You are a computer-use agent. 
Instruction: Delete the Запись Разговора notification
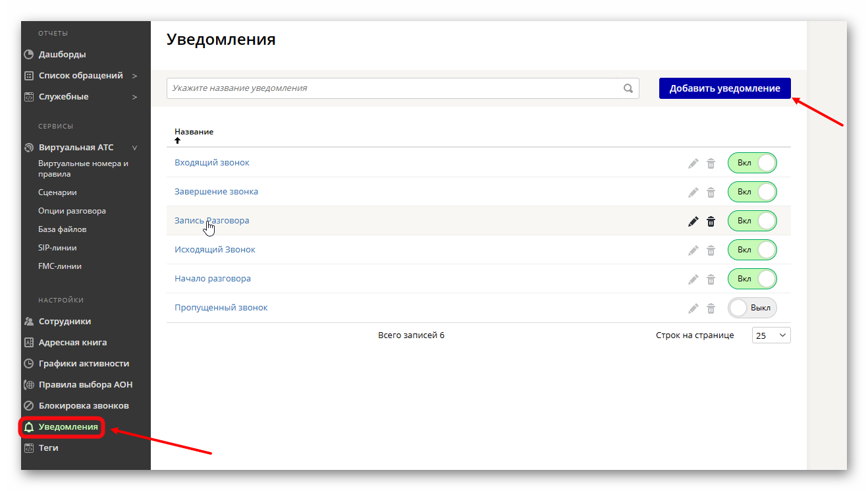coord(711,221)
